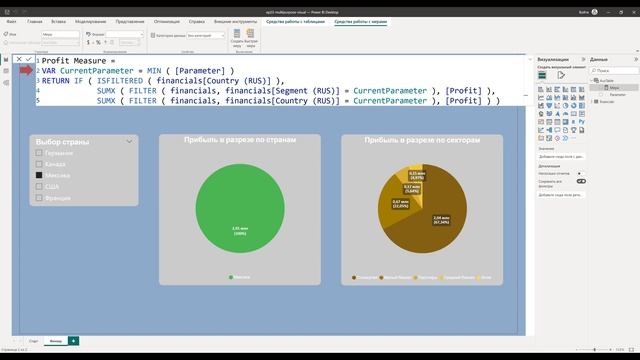Screen dimensions: 640x360
Task: Open the slicer header chevron menu
Action: tap(129, 142)
